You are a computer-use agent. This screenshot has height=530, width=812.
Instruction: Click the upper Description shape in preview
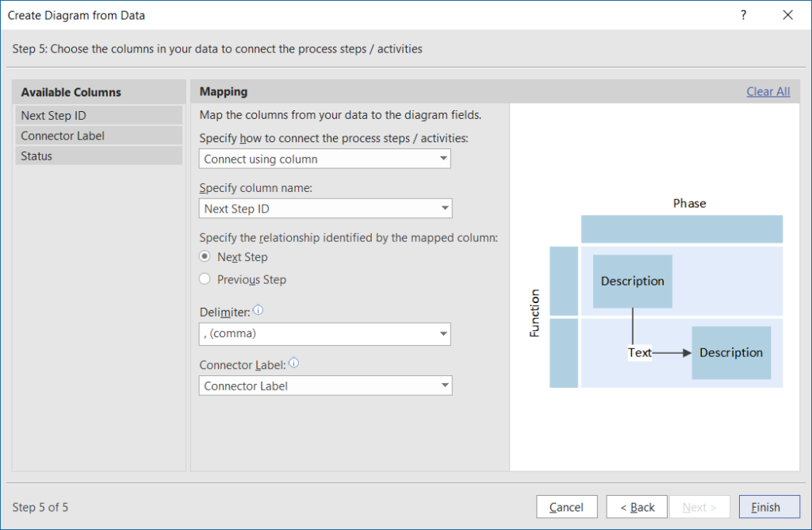coord(632,281)
